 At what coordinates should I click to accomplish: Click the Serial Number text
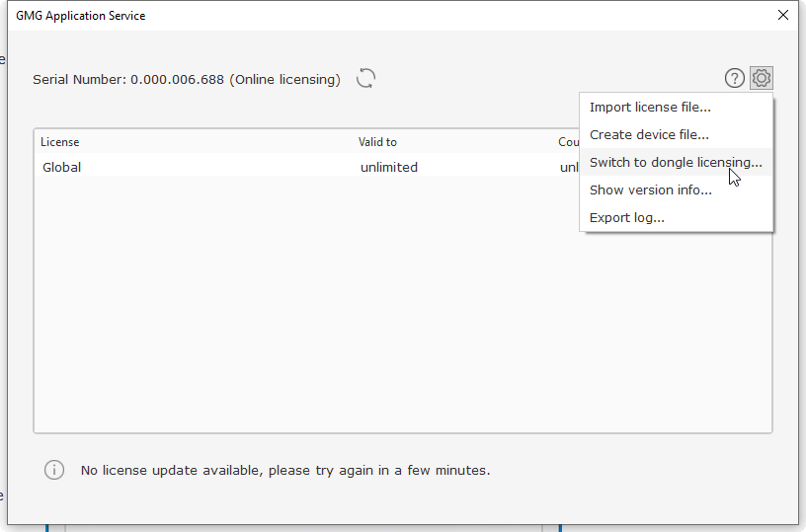187,80
